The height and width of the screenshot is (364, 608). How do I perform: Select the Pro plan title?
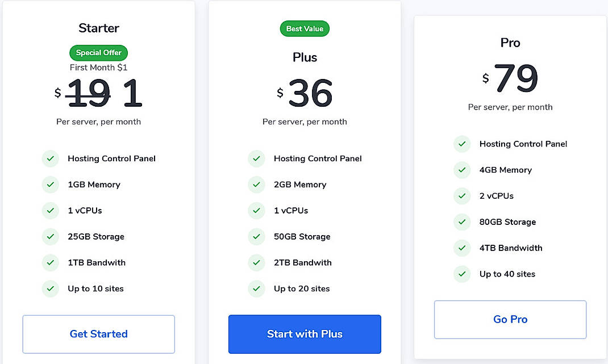pos(510,42)
